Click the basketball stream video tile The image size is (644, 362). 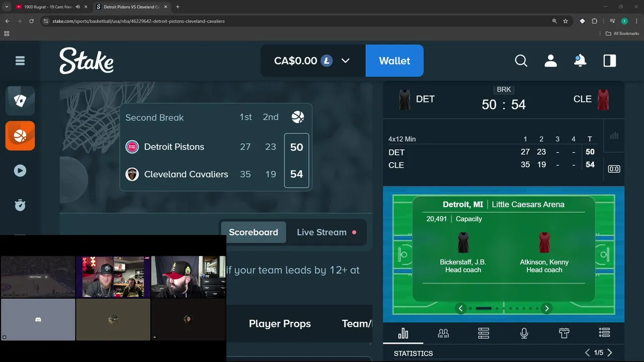pyautogui.click(x=38, y=277)
